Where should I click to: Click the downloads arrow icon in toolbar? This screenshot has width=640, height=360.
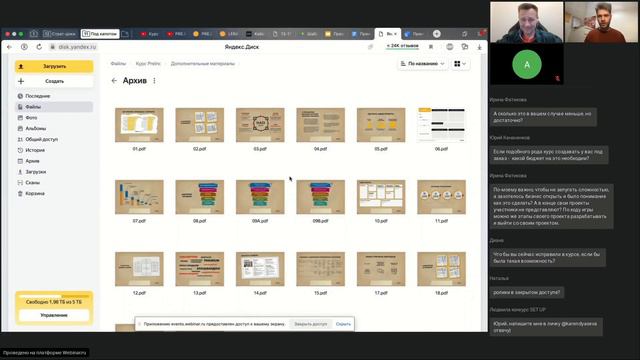[x=480, y=47]
